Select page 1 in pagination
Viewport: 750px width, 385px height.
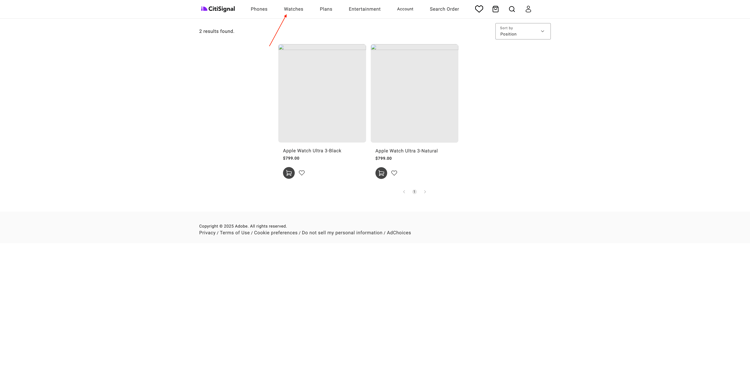pos(414,192)
